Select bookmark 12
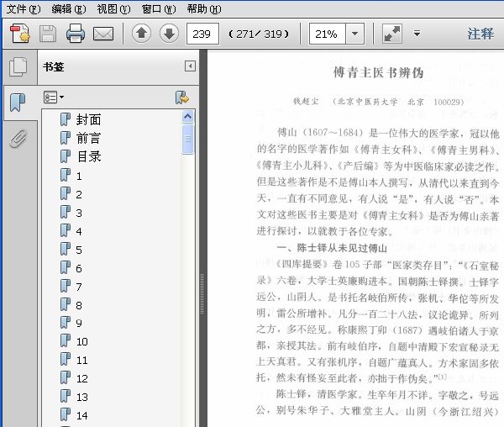 [82, 379]
